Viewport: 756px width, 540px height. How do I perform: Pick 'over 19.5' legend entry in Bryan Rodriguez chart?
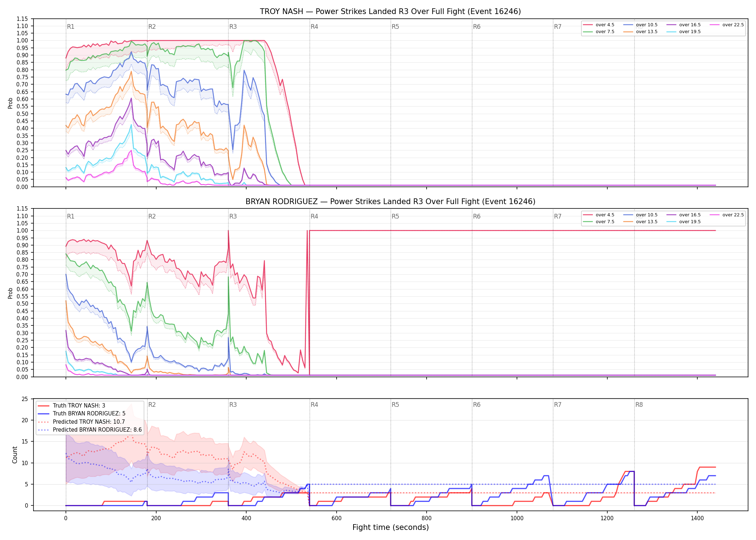pyautogui.click(x=684, y=222)
